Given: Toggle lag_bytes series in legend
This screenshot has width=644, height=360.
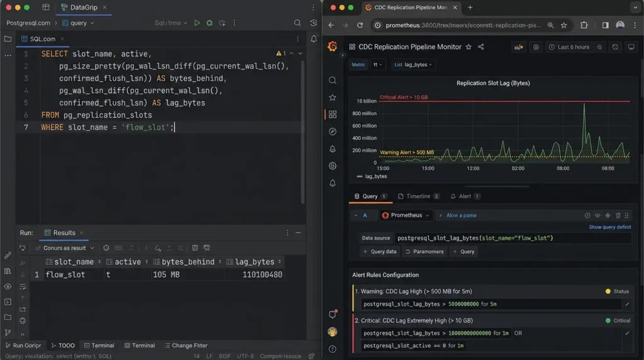Looking at the screenshot, I should [372, 176].
